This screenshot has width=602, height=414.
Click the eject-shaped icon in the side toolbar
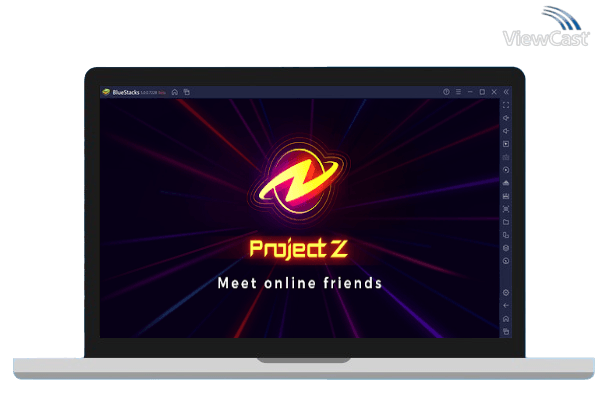coord(506,183)
